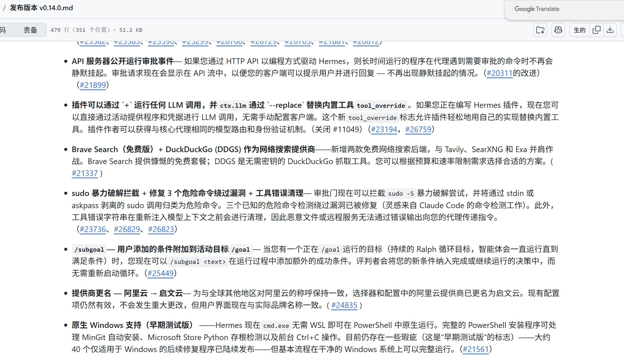Click heading 提供商更名 — 阿里云 → 启文云
This screenshot has width=624, height=364.
[x=127, y=293]
